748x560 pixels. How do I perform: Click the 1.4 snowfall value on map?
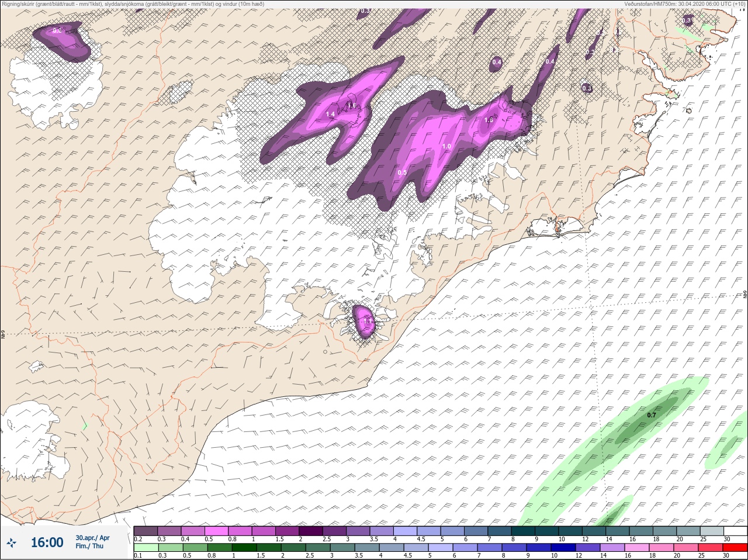pyautogui.click(x=330, y=114)
